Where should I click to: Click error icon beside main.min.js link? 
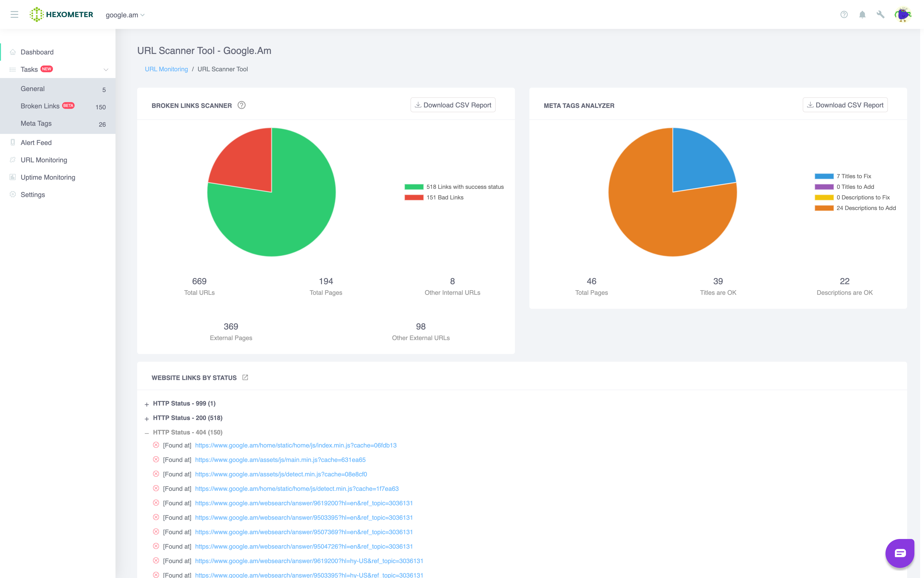point(156,460)
